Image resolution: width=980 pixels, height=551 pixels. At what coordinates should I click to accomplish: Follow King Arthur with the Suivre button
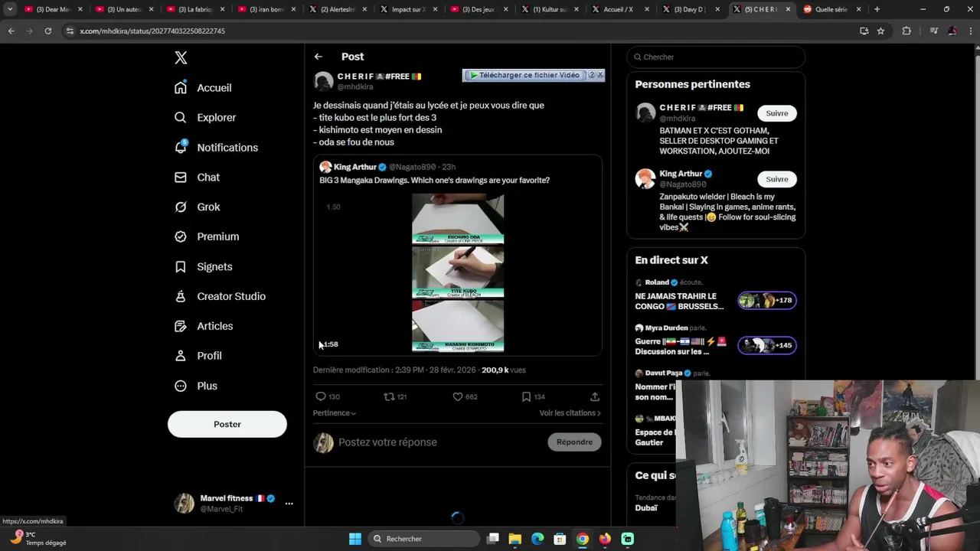[776, 179]
